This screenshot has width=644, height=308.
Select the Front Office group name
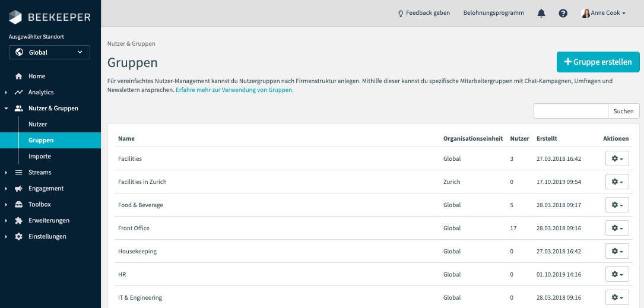pos(134,228)
